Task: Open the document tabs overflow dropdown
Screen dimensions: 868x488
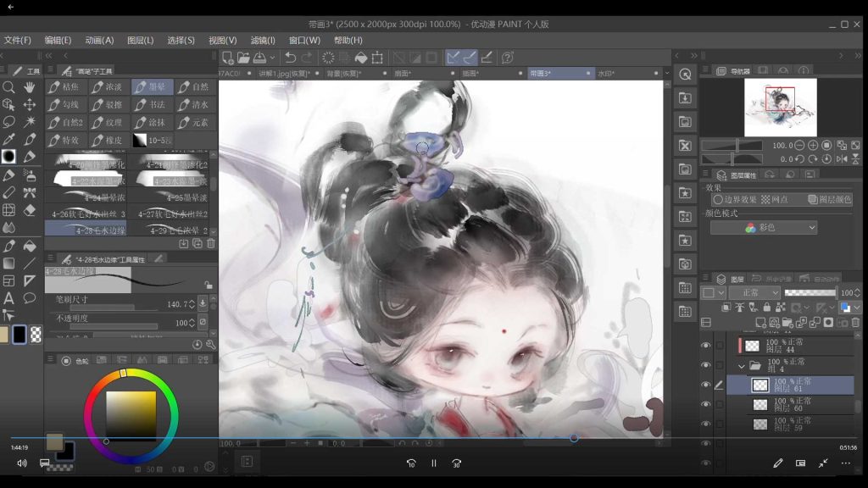Action: pyautogui.click(x=667, y=73)
